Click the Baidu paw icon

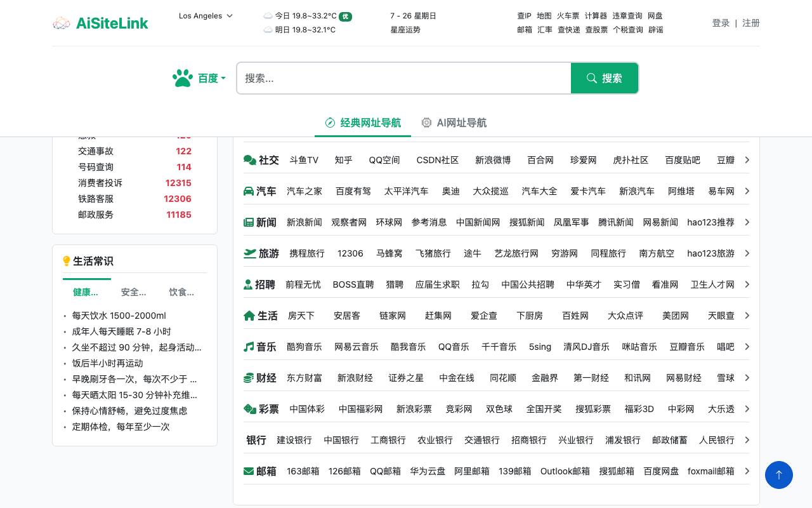183,78
